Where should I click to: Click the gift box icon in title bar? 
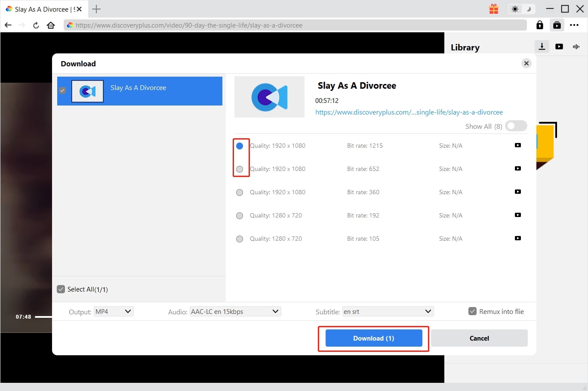493,9
